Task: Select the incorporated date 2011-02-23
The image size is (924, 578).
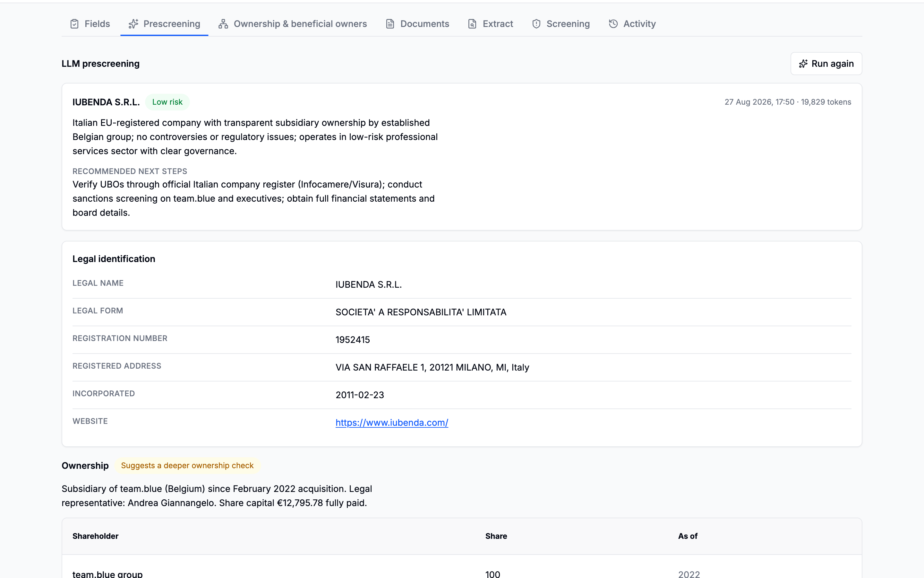Action: (360, 395)
